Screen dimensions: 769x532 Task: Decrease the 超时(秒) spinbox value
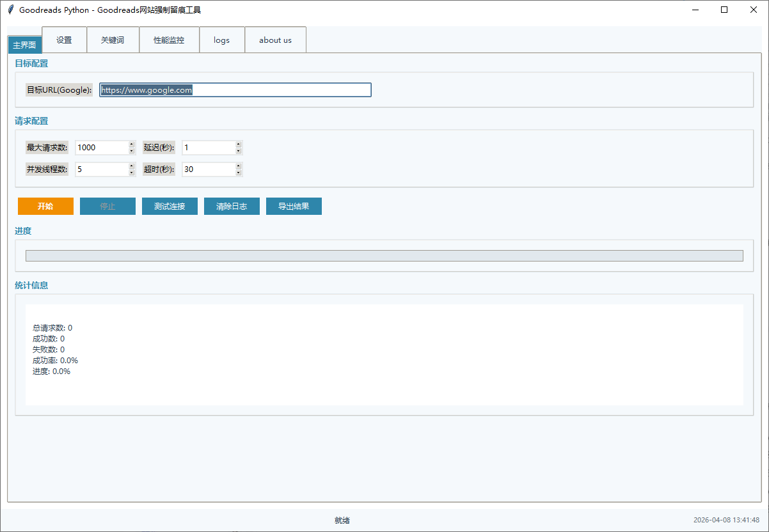pos(239,173)
